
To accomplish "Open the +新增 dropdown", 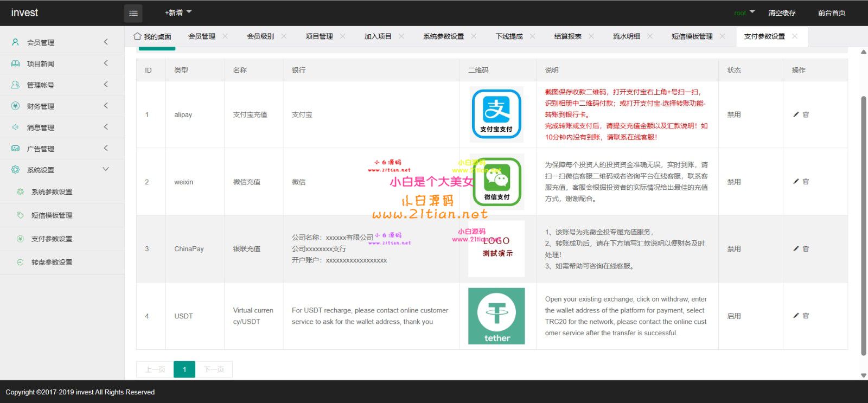I will (x=178, y=12).
